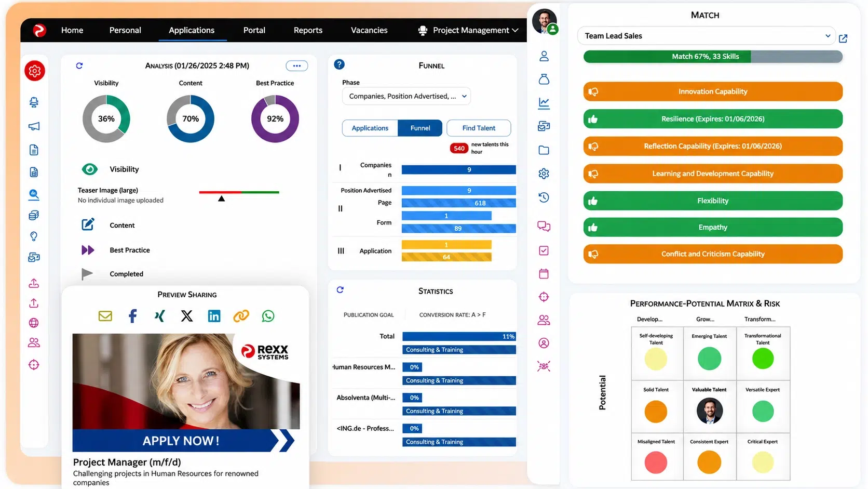Screen dimensions: 868x489
Task: Go to Vacancies in the navigation bar
Action: point(369,30)
